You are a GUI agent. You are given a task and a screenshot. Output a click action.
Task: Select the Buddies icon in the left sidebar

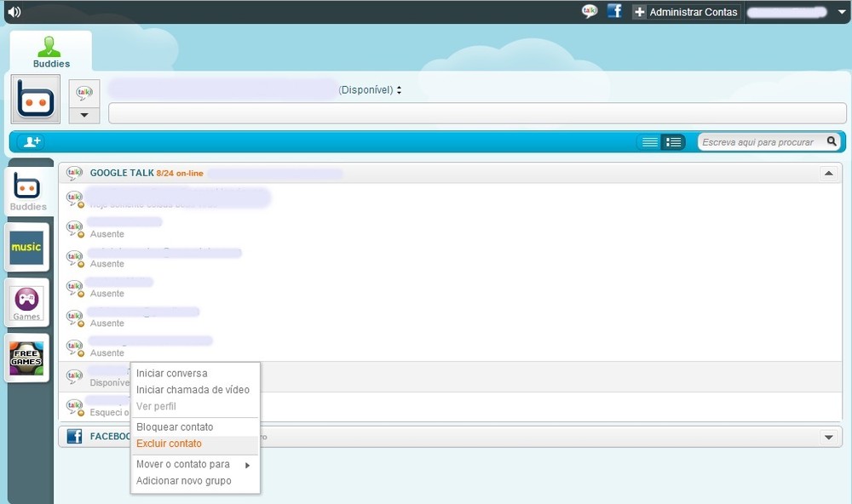(26, 189)
